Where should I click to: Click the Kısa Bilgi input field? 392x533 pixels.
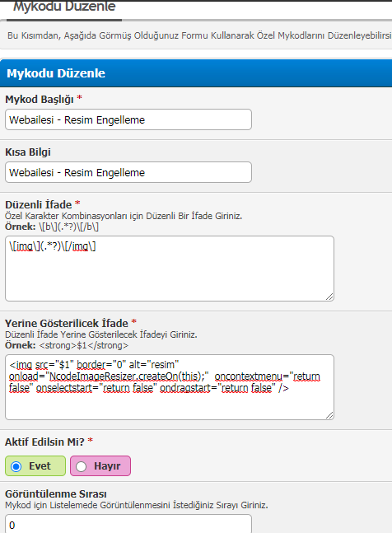pos(128,172)
